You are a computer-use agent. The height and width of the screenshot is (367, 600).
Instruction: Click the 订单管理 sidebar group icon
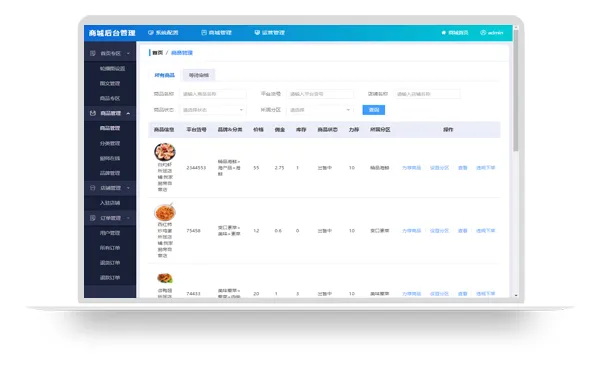pos(93,218)
